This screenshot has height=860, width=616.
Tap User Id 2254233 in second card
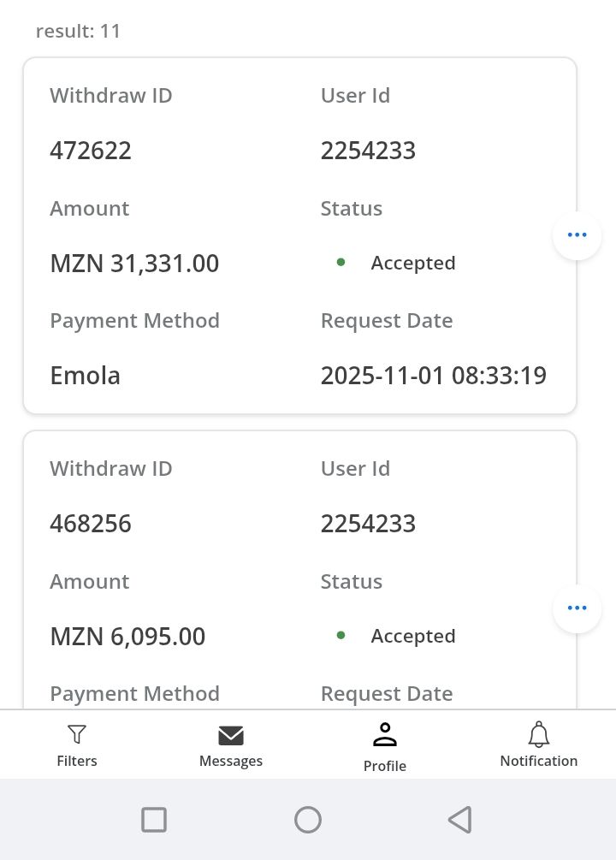pos(368,524)
